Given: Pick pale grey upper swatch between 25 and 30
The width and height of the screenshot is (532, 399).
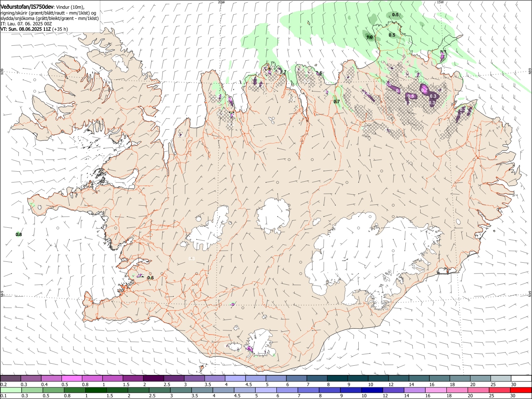Looking at the screenshot, I should (x=501, y=379).
